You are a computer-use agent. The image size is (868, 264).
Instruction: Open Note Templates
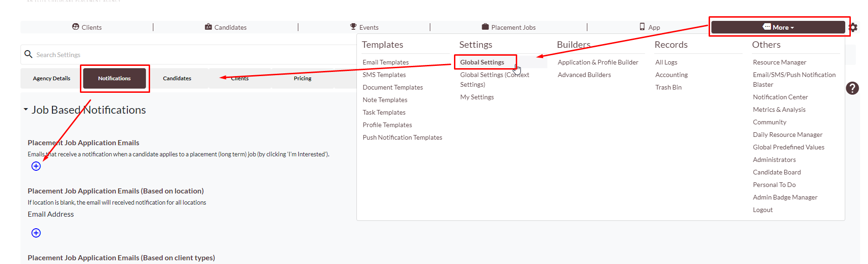[385, 100]
